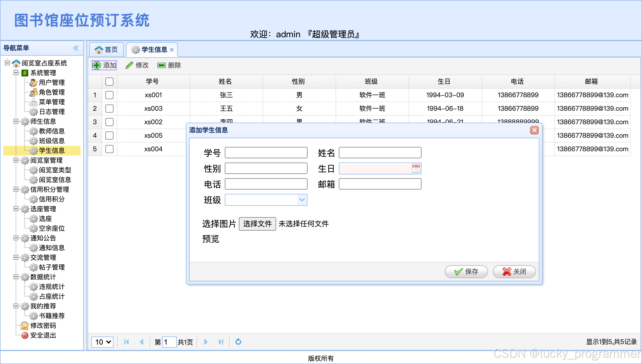The image size is (642, 364).
Task: Click the Delete (删除) minus icon
Action: [161, 65]
